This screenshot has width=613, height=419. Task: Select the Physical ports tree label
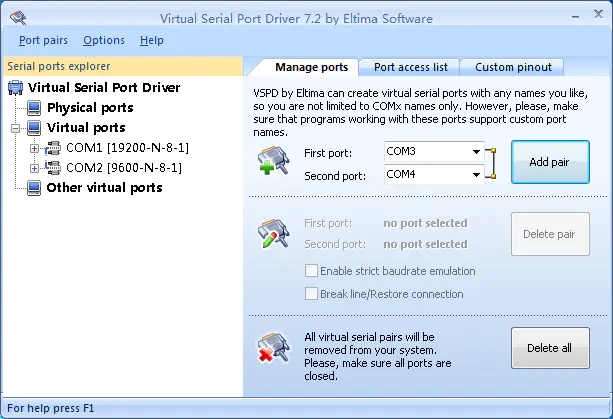point(90,108)
